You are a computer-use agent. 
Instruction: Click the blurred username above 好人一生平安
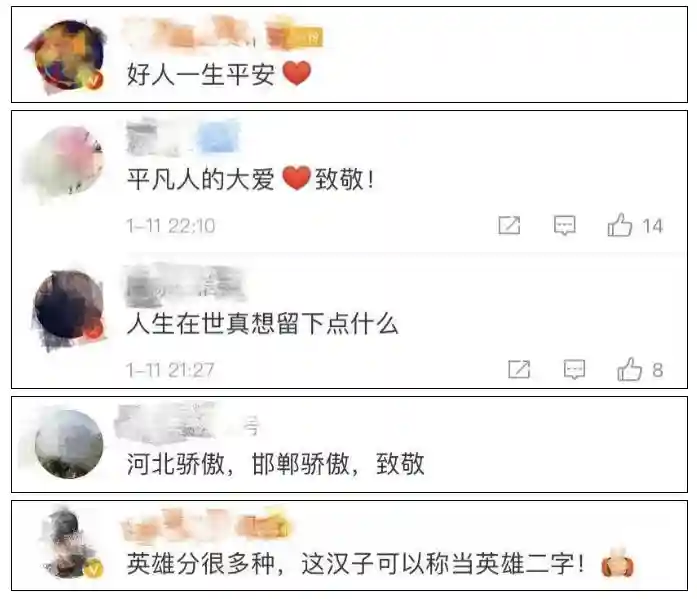190,32
